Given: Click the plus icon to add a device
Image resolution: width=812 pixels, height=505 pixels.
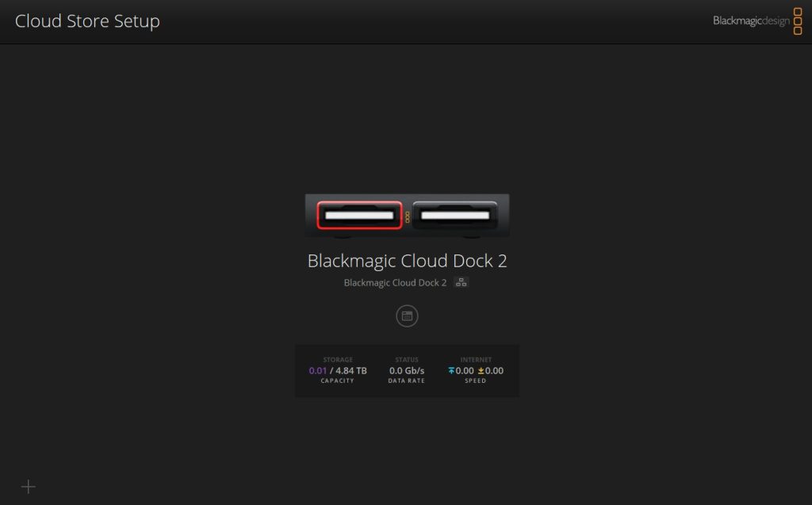Looking at the screenshot, I should pyautogui.click(x=29, y=487).
